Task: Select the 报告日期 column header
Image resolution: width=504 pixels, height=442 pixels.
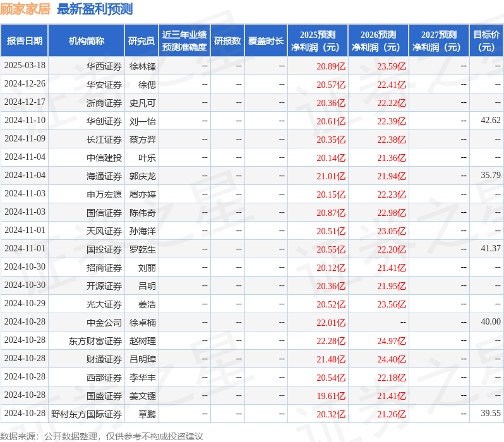Action: (x=25, y=41)
